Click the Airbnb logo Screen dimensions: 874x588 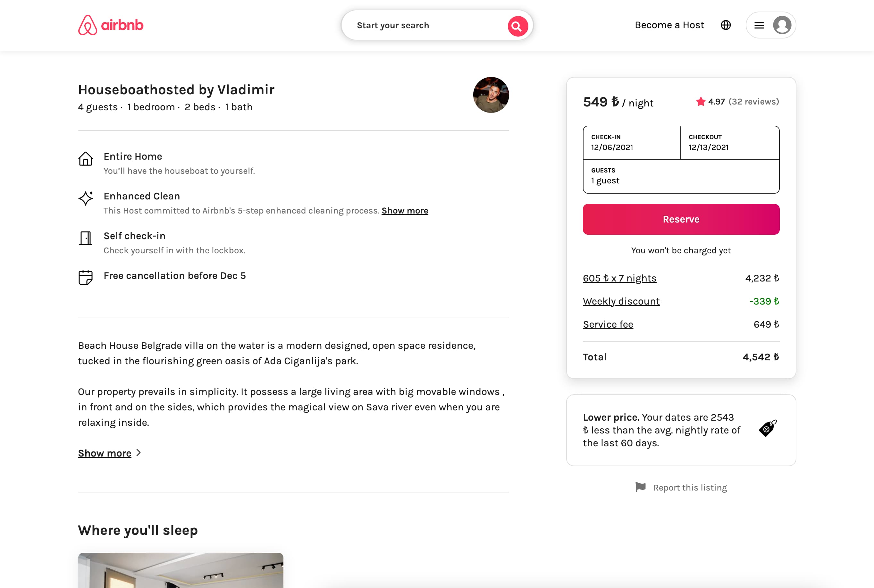[x=111, y=25]
